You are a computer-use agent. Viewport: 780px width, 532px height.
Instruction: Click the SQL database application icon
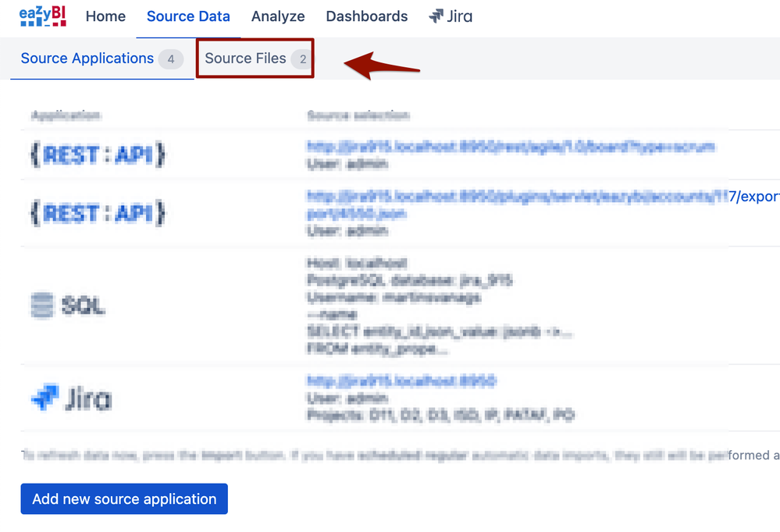click(68, 305)
